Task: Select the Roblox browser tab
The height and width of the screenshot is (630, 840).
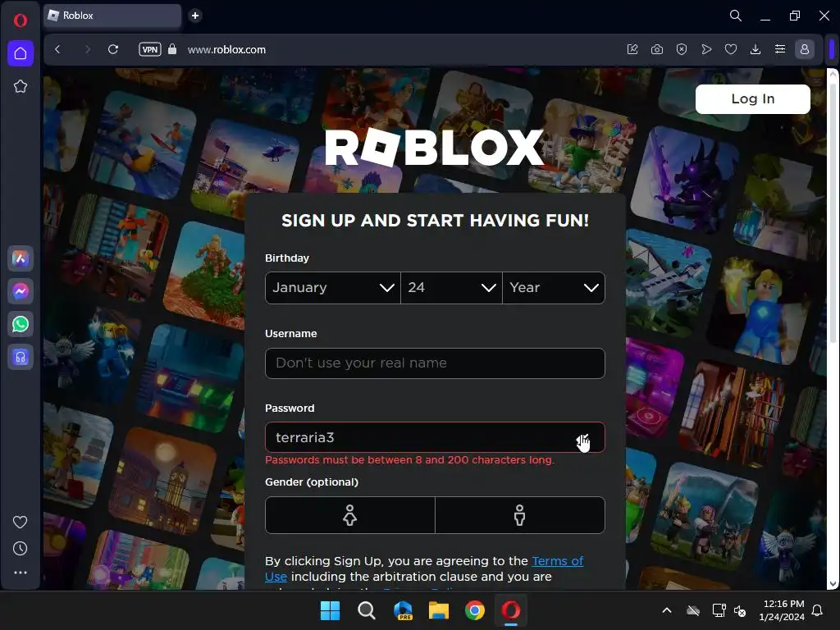Action: pos(112,16)
